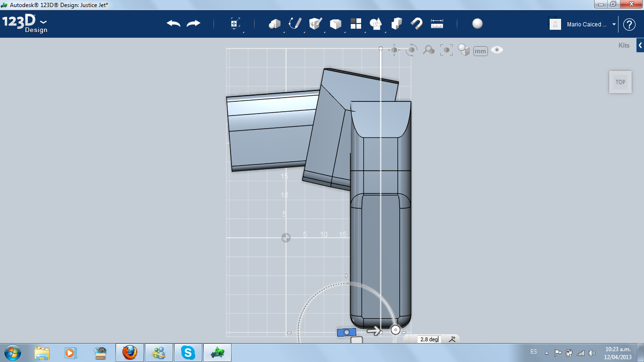Change units with the mm button
The width and height of the screenshot is (644, 362).
[480, 51]
